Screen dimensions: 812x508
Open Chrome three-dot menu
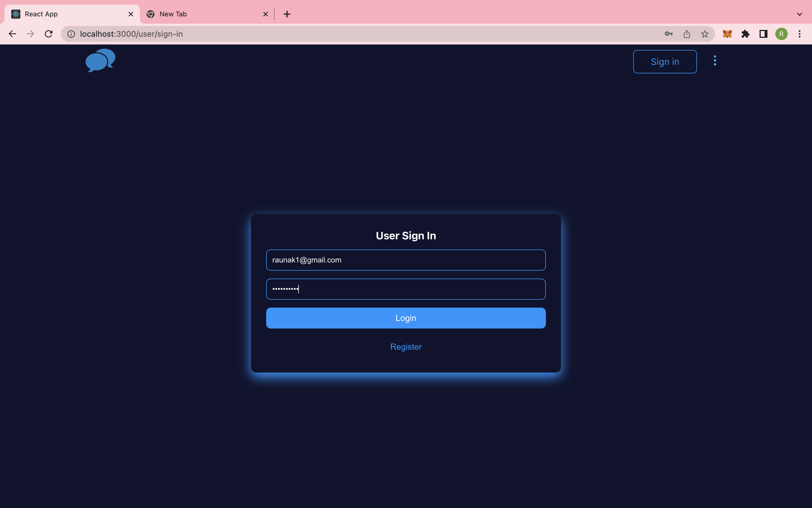point(800,34)
